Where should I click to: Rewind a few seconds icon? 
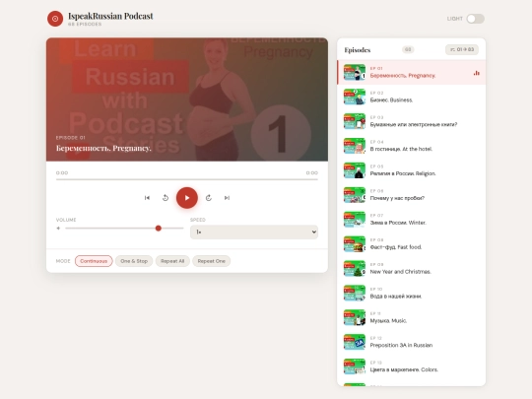click(x=166, y=198)
